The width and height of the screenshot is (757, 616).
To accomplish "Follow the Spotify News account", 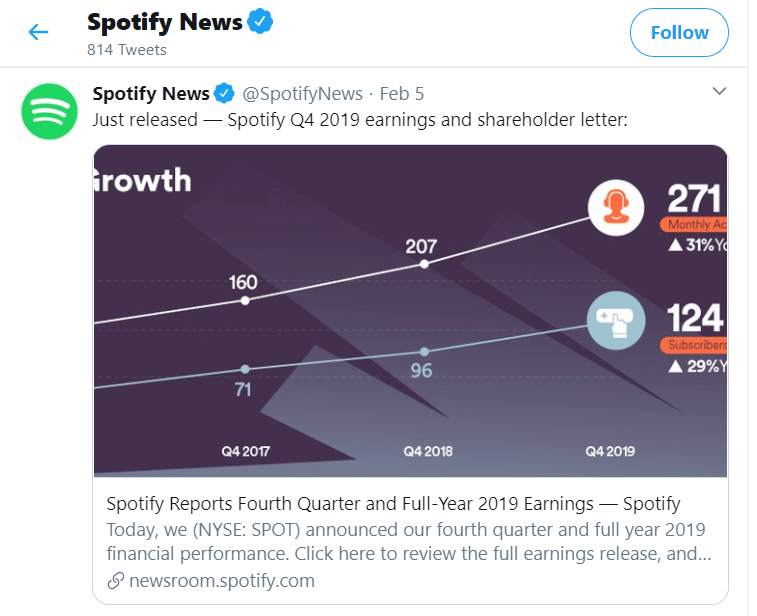I will 679,32.
